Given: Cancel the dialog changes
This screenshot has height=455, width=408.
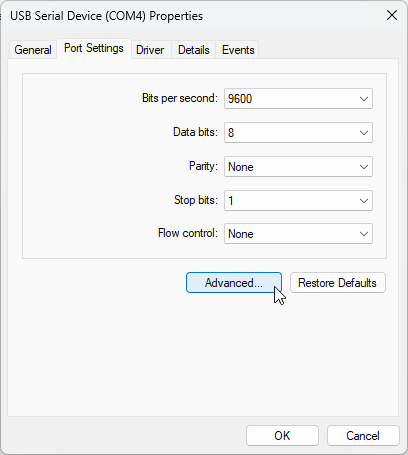Looking at the screenshot, I should click(x=363, y=436).
